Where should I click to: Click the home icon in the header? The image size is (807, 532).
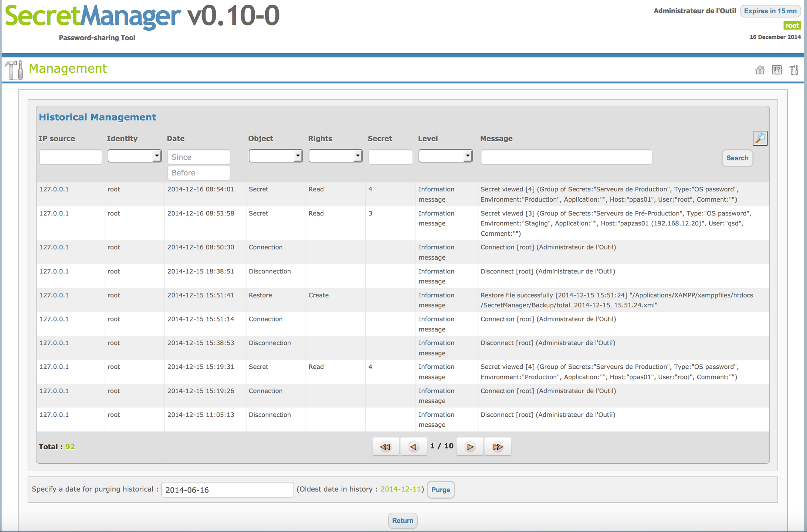click(760, 70)
